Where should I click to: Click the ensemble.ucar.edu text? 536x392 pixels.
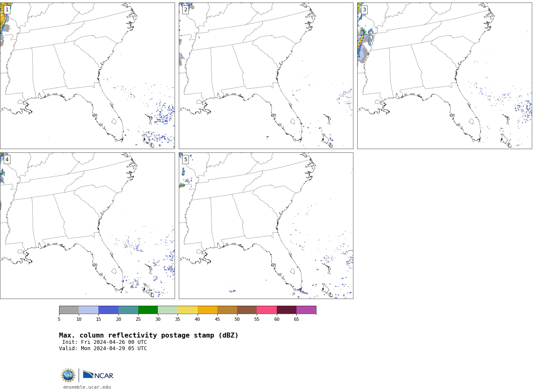87,387
